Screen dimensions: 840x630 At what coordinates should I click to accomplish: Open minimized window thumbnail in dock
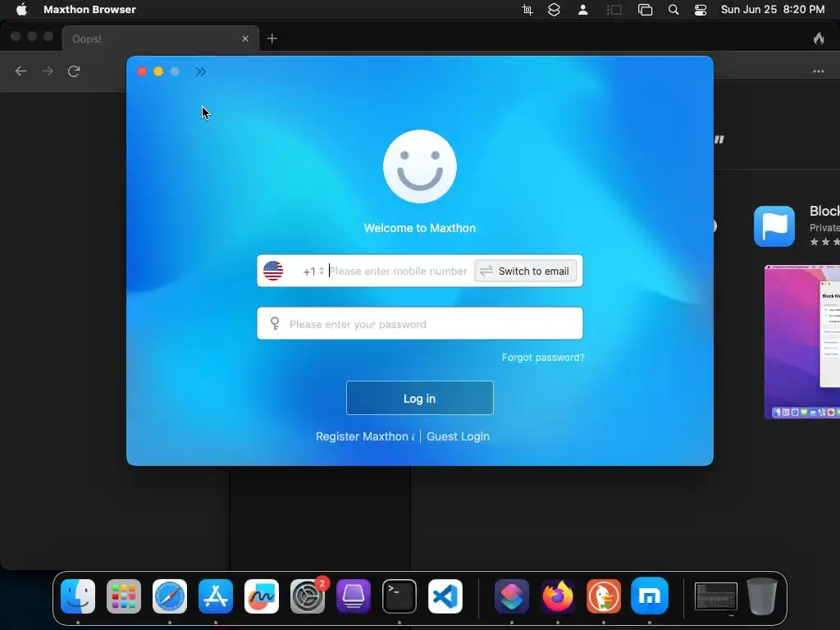point(715,596)
